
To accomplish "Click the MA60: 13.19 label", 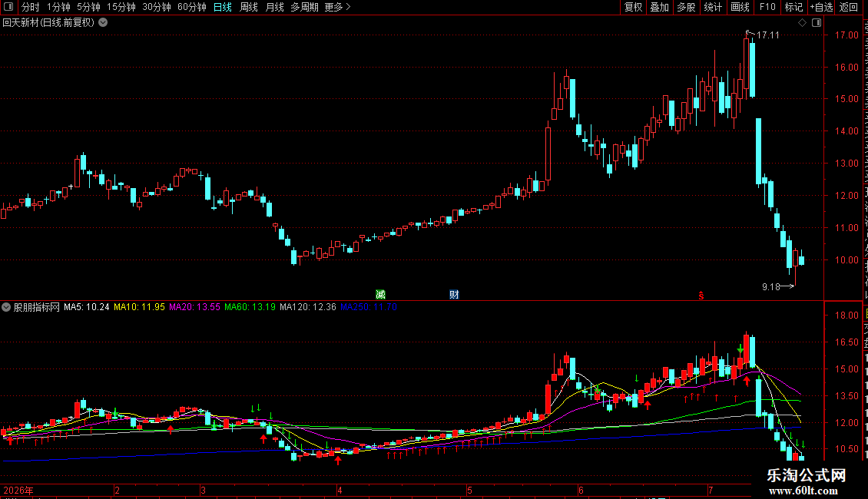I will (x=250, y=307).
